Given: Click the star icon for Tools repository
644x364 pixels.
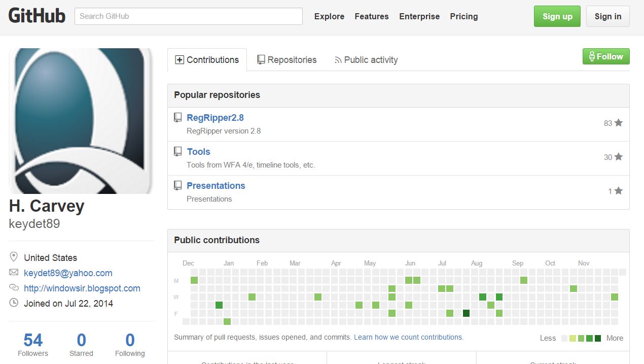Looking at the screenshot, I should (619, 157).
